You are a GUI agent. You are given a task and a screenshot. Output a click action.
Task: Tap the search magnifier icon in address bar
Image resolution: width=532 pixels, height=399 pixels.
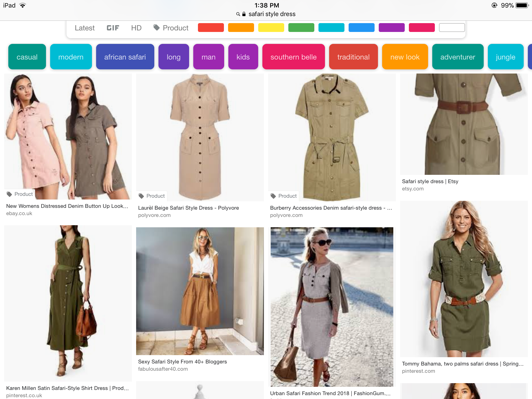(238, 14)
